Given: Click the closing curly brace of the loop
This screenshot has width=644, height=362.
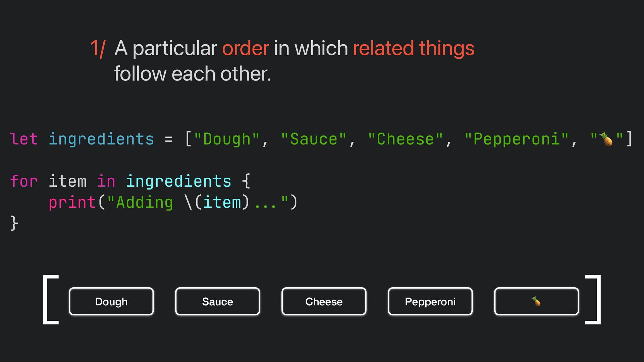Looking at the screenshot, I should (14, 223).
